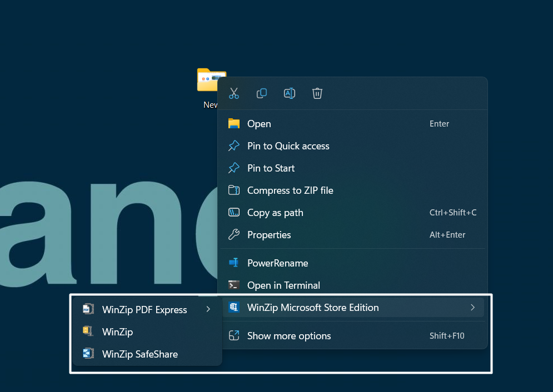Viewport: 553px width, 392px height.
Task: Click the yellow WinZip app icon
Action: coord(88,331)
